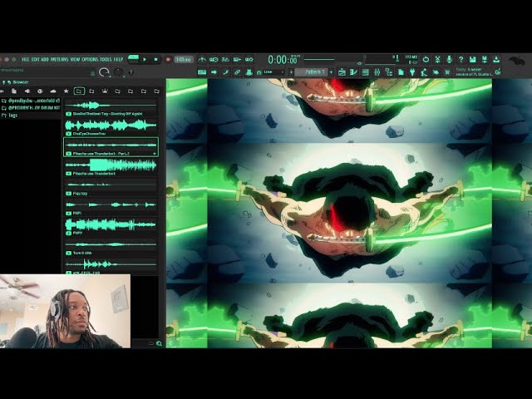Adjust the main volume knob

104,72
